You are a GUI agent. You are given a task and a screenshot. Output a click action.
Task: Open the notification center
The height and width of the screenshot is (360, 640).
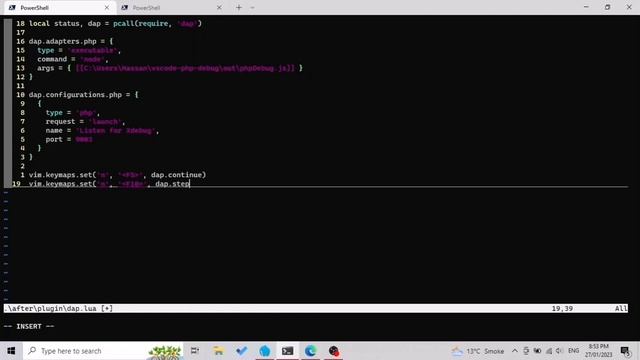[625, 351]
